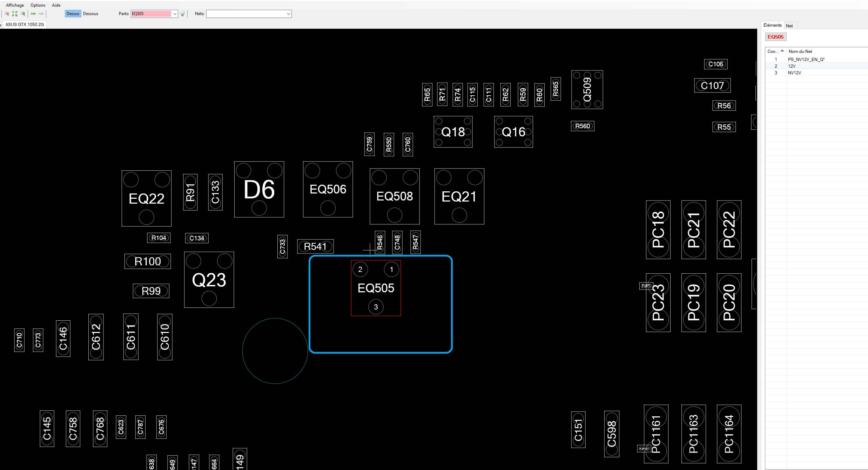Activate the Dessus top-side view
Viewport: 868px width, 470px height.
pos(73,14)
